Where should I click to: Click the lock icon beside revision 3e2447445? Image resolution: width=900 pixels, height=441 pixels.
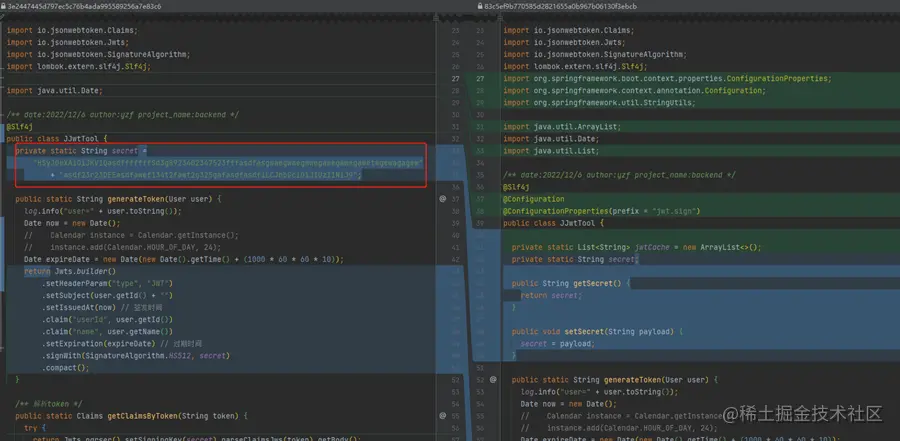tap(3, 6)
